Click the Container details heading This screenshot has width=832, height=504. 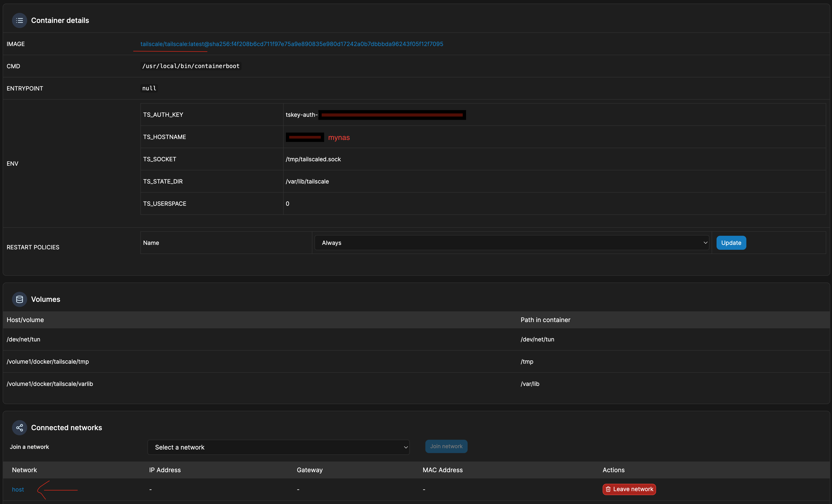[x=60, y=20]
